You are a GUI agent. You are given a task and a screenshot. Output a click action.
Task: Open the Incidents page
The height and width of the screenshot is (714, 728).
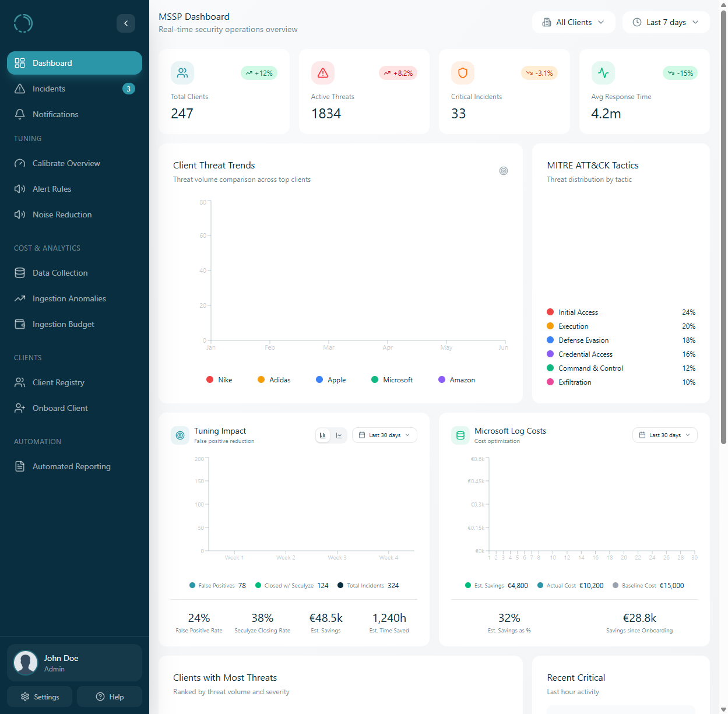click(x=75, y=89)
